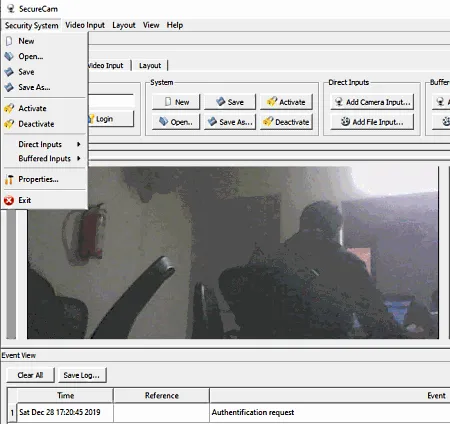Click the Add Camera Input webcam icon
The height and width of the screenshot is (424, 450).
coord(339,102)
